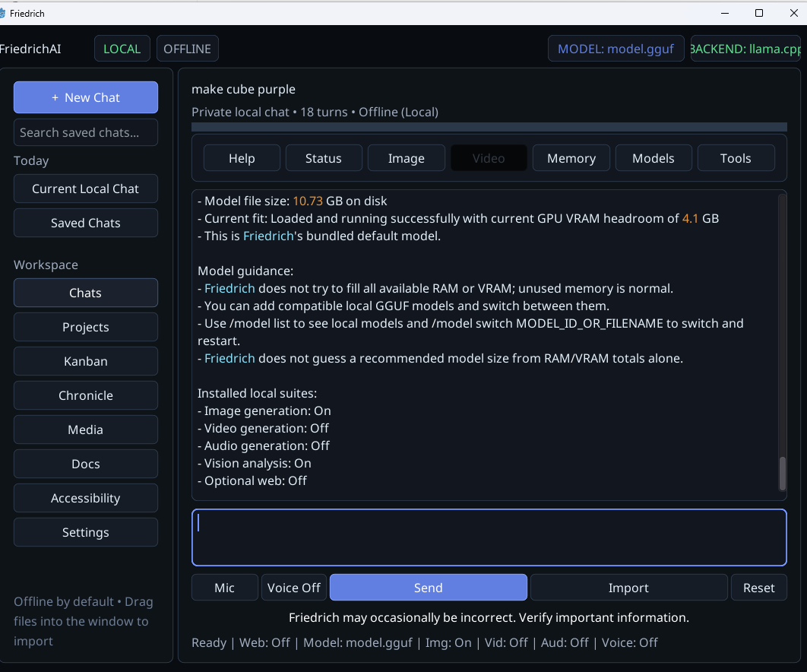Click the Memory quick-action button
Viewport: 807px width, 672px height.
coord(571,158)
